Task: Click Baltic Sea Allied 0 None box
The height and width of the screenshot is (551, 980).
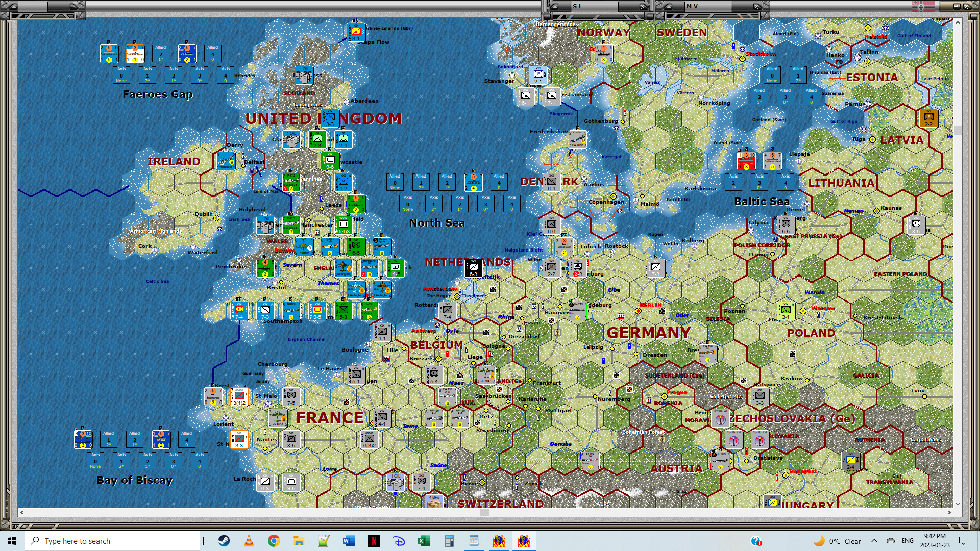Action: (x=772, y=75)
